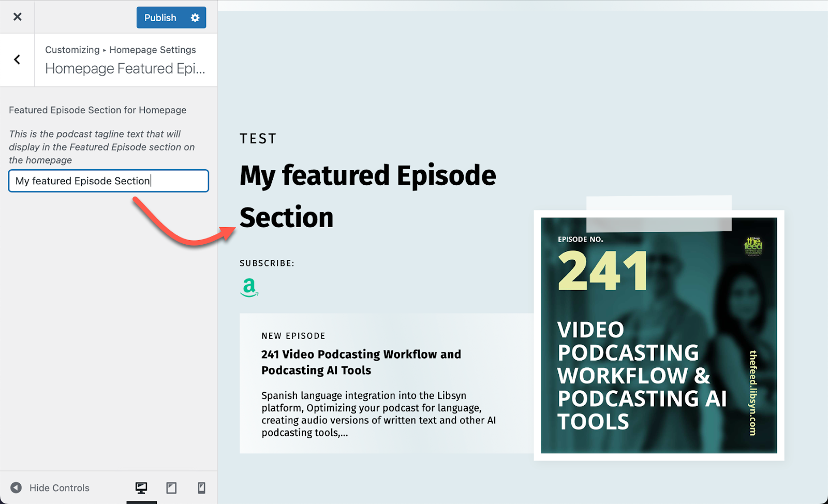Open '241 Video Podcasting Workflow' episode title
The image size is (828, 504).
(361, 362)
